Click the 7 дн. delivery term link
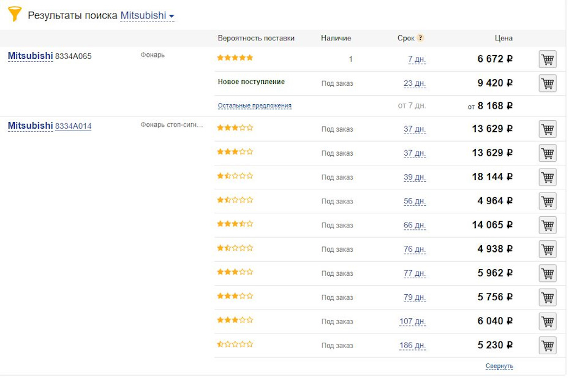 417,59
